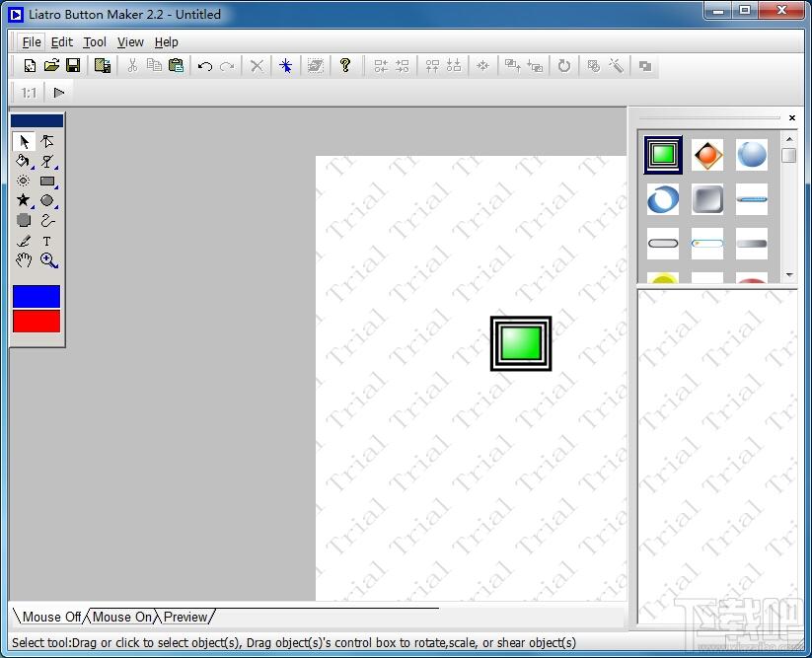Screen dimensions: 812x658
Task: Undo the last action
Action: pyautogui.click(x=205, y=66)
